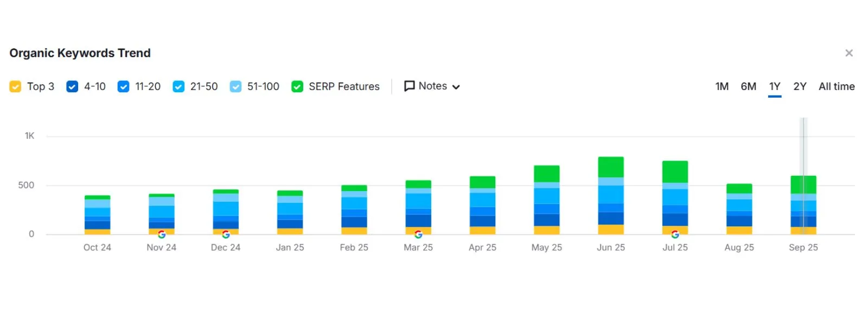Switch to the 1M time range

(x=722, y=86)
